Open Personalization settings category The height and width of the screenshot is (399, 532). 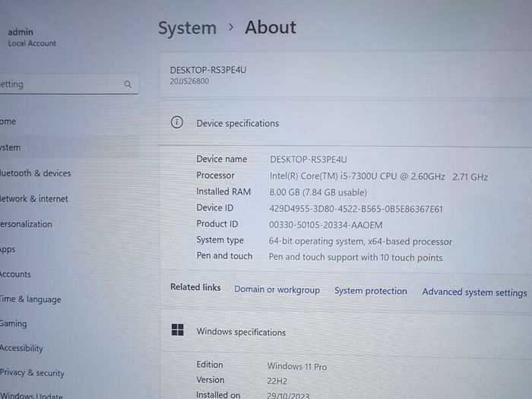pyautogui.click(x=26, y=224)
